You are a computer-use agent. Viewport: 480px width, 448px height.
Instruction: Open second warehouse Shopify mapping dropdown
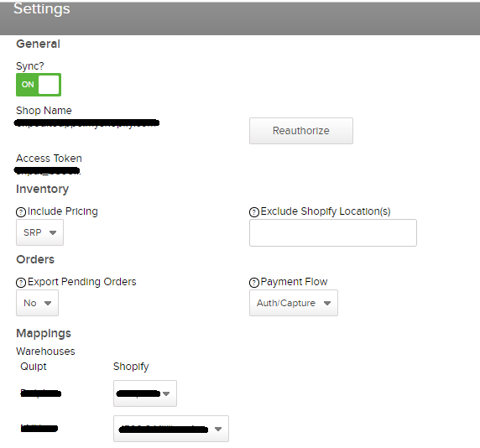pyautogui.click(x=171, y=429)
